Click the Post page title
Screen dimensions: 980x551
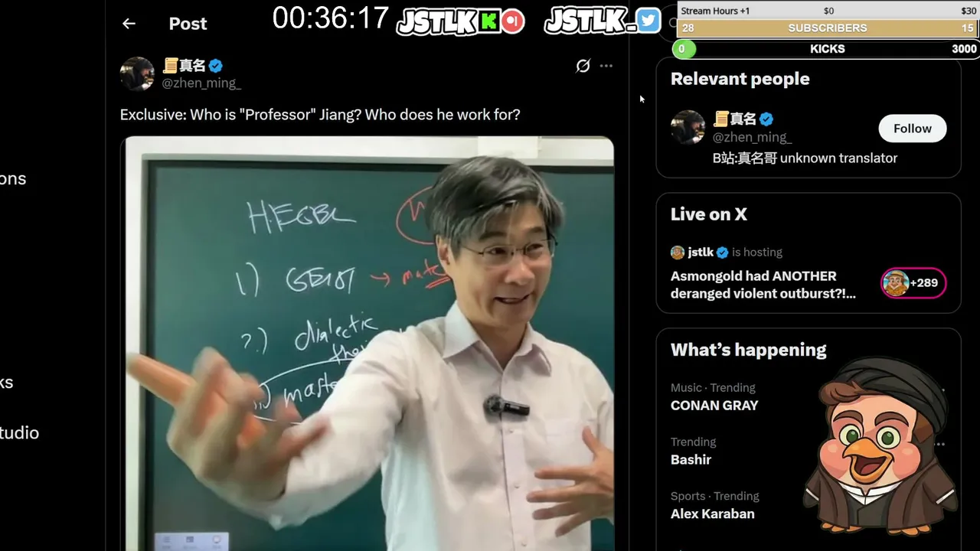188,24
